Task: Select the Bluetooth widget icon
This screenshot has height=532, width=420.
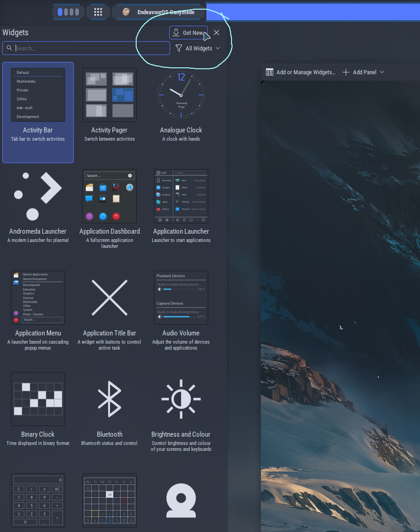Action: click(110, 399)
